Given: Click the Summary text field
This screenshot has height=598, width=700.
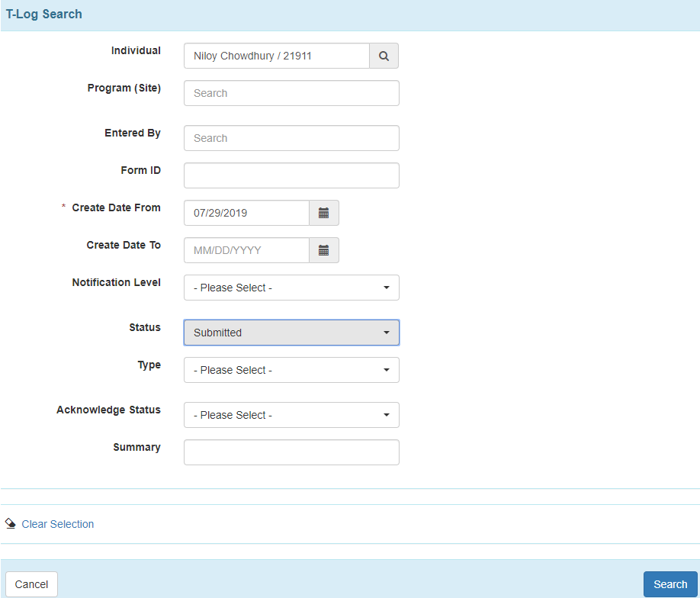Looking at the screenshot, I should 291,452.
